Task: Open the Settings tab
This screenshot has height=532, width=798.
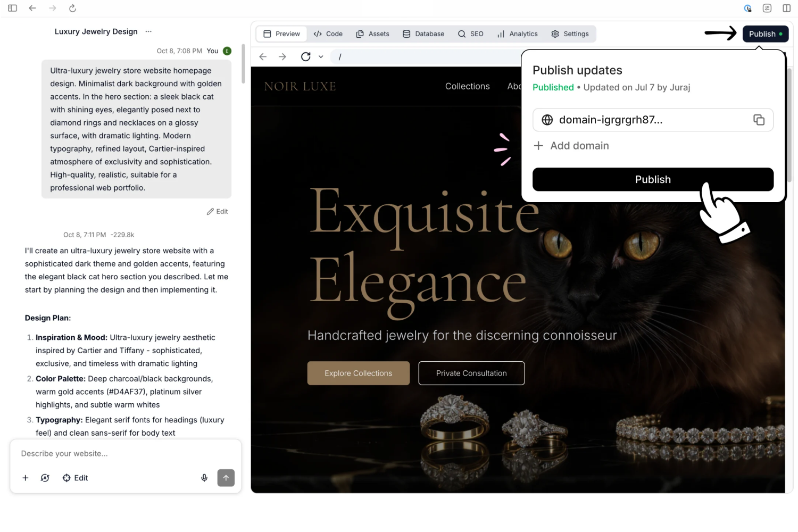Action: (570, 34)
